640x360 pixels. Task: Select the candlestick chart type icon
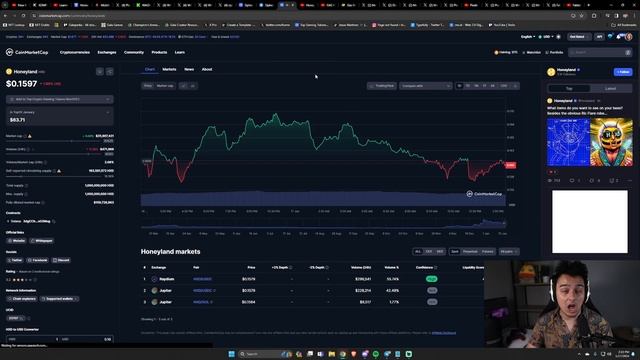point(193,86)
